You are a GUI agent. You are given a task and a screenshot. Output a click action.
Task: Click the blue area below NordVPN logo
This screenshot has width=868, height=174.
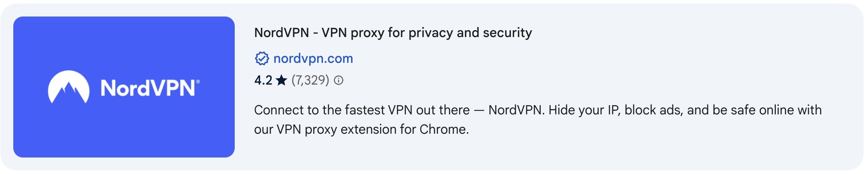[124, 131]
